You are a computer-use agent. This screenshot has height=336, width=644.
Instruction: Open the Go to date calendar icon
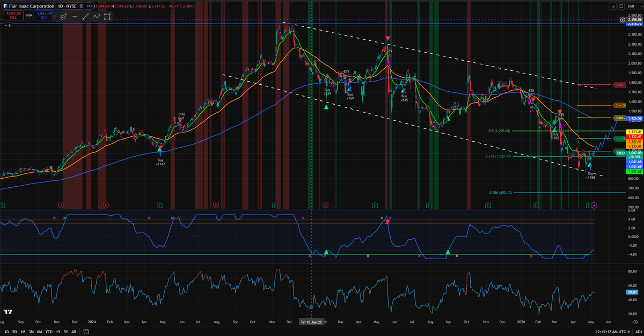pos(86,332)
